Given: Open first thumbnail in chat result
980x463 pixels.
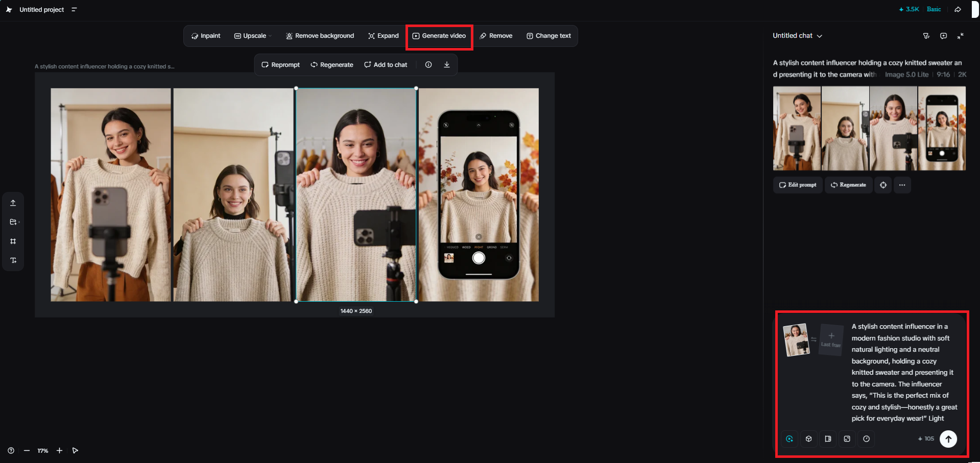Looking at the screenshot, I should click(797, 128).
